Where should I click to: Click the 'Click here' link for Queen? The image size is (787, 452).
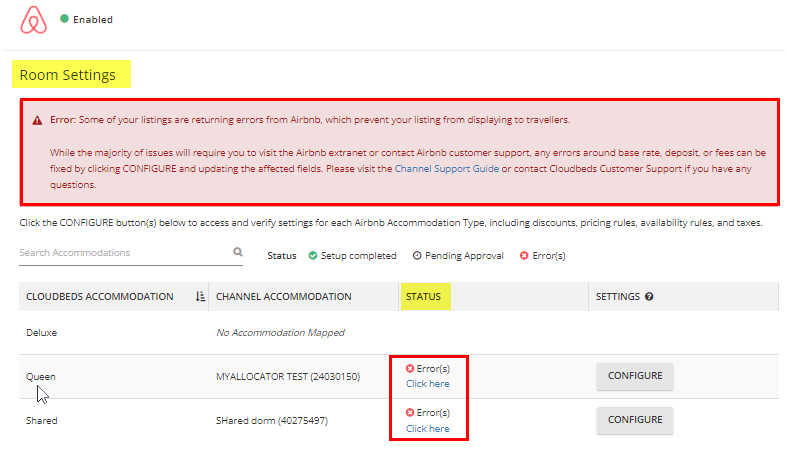tap(427, 384)
